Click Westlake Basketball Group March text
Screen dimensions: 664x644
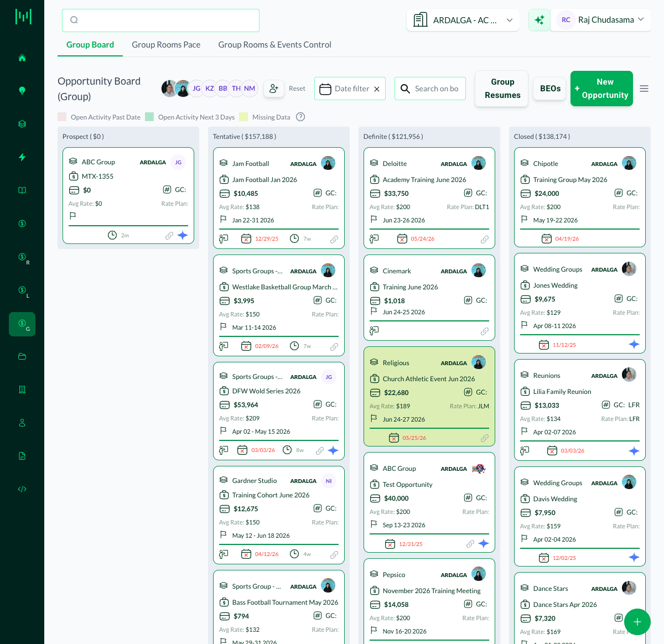pyautogui.click(x=284, y=287)
